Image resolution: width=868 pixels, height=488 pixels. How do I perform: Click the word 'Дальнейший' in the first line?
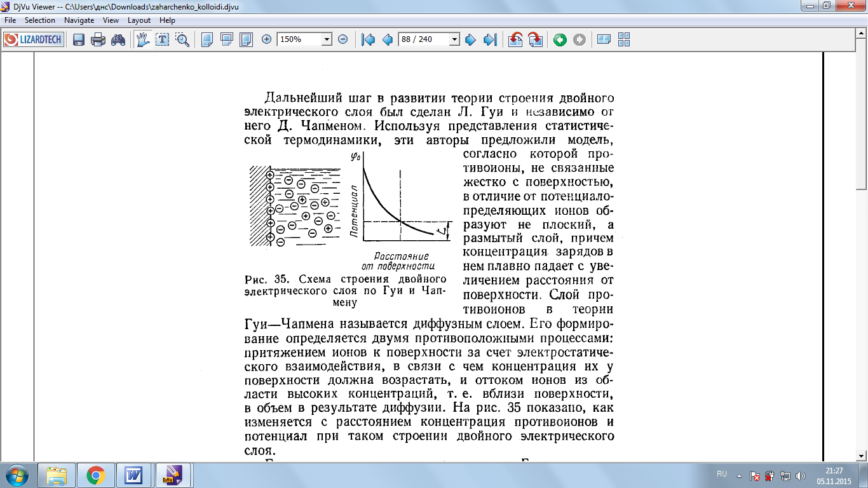tap(303, 98)
